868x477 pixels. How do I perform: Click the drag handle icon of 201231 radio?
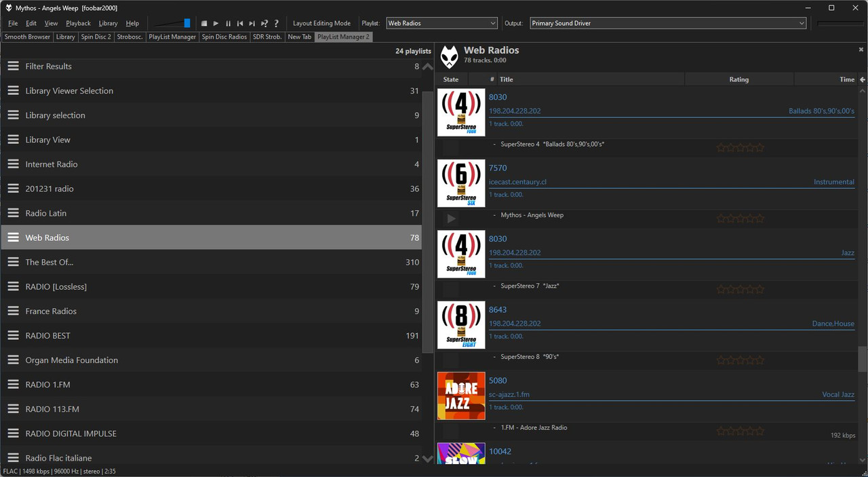tap(13, 188)
